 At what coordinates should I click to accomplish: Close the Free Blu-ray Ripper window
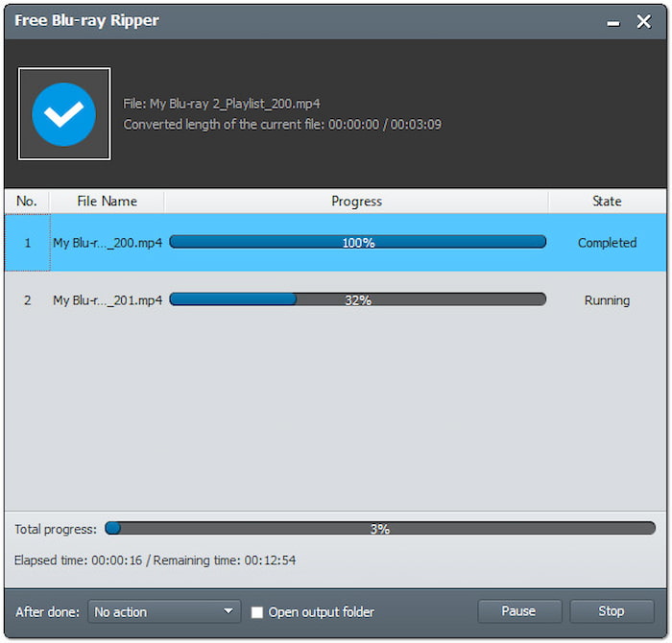coord(644,21)
